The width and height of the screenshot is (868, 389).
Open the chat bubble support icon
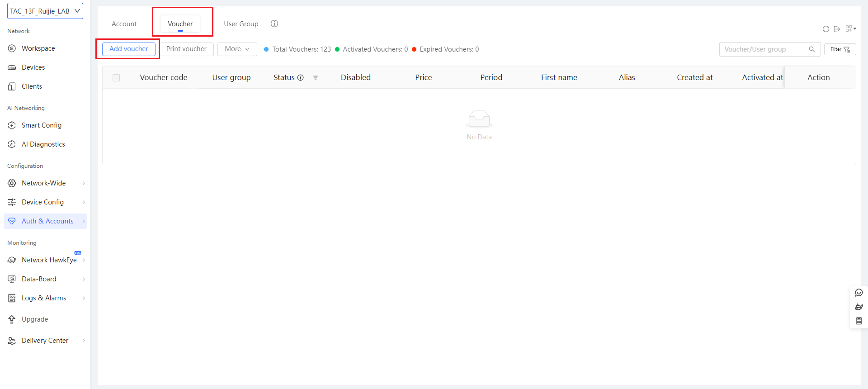coord(859,293)
